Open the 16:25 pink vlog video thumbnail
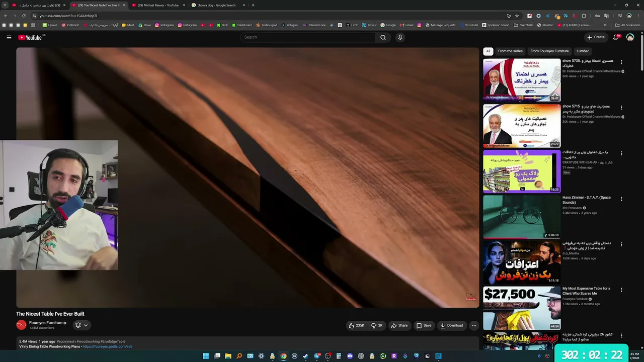644x362 pixels. click(522, 171)
